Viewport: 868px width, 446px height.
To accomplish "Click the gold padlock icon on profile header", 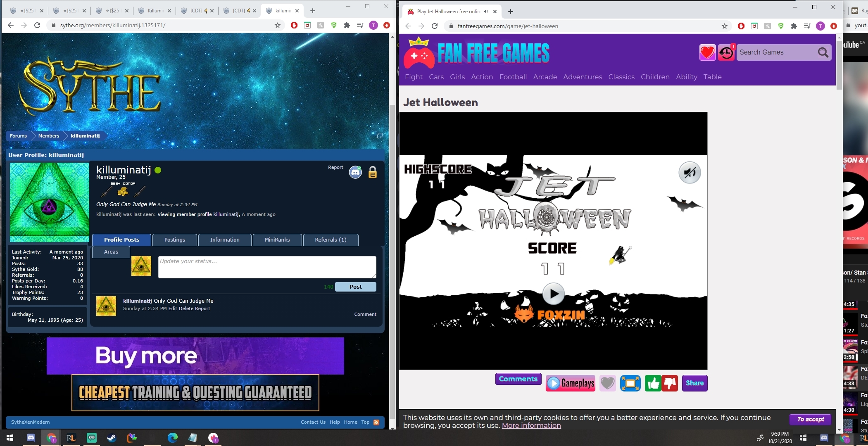I will coord(373,172).
